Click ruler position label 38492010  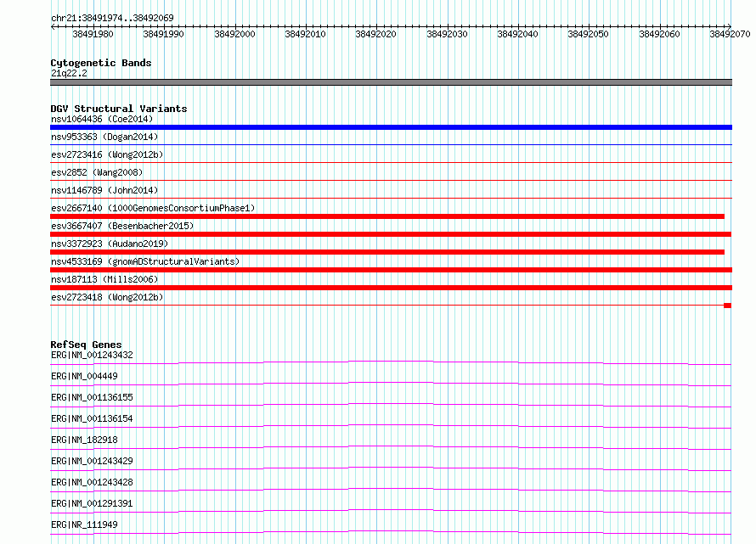tap(305, 34)
